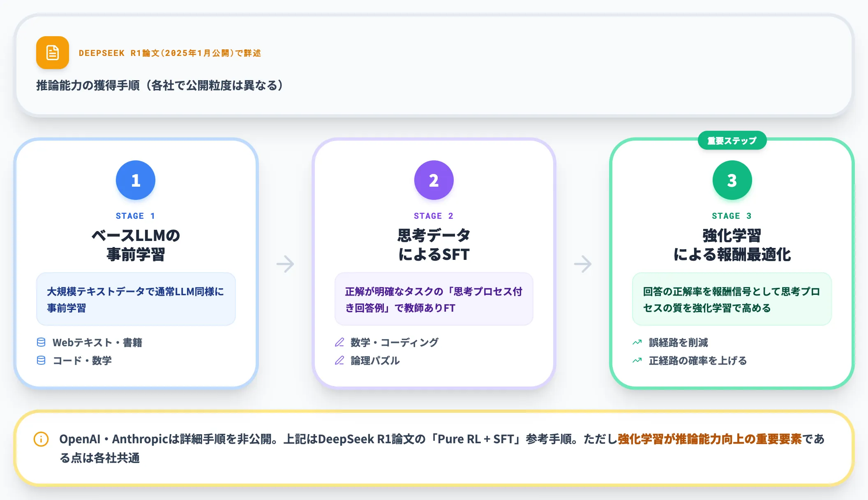Screen dimensions: 868x500
Task: Click the green number 3 circle
Action: pyautogui.click(x=732, y=180)
